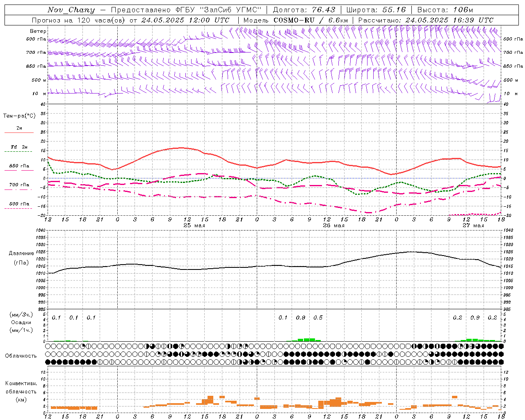
Task: Click the '700 гПа' temperature legend entry
Action: pos(19,185)
